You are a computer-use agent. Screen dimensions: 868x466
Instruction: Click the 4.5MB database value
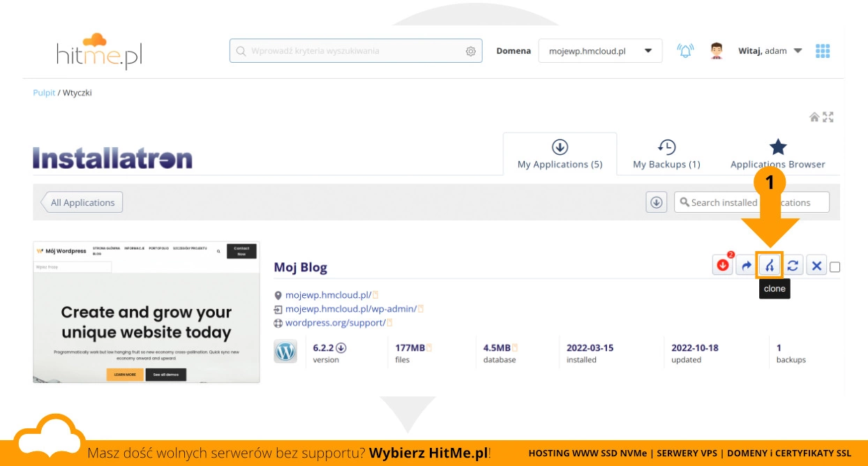point(497,347)
